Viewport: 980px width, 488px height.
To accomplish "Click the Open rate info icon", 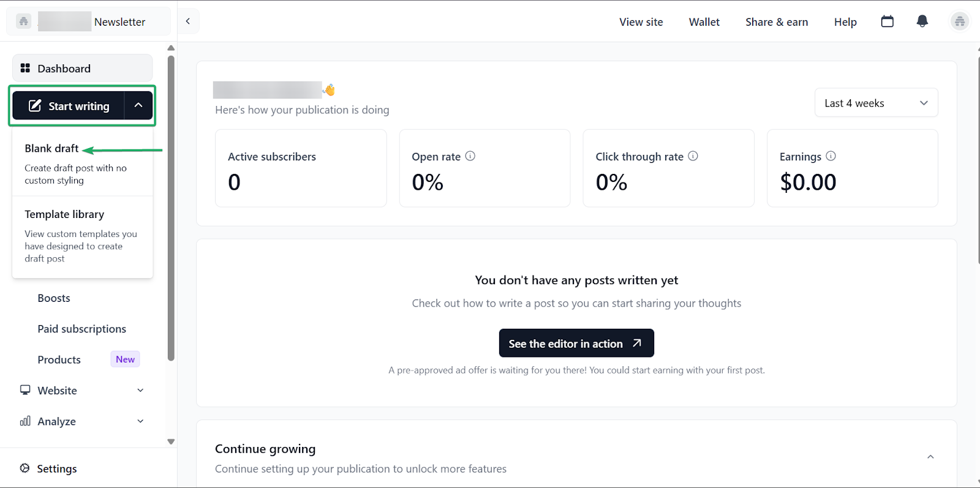I will (x=470, y=156).
